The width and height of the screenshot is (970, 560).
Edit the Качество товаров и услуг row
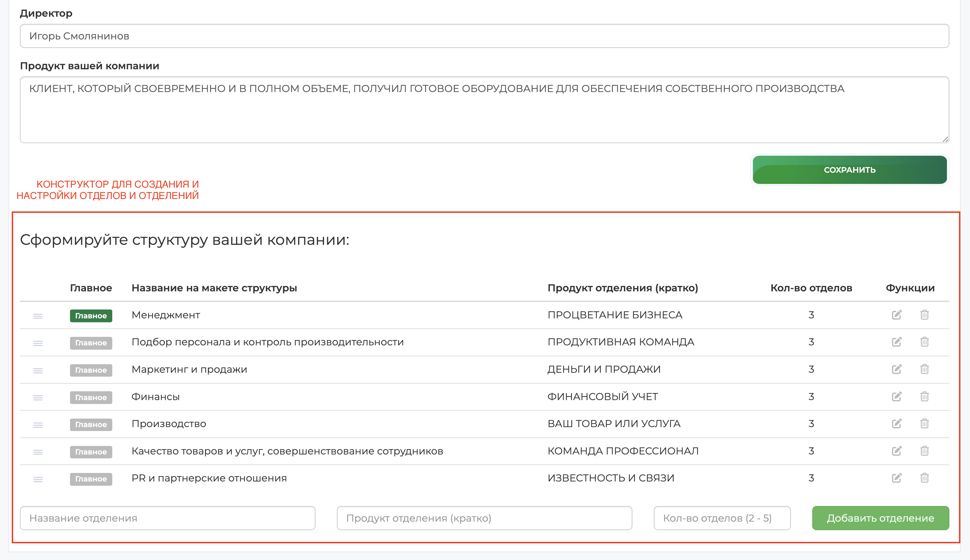click(x=896, y=451)
